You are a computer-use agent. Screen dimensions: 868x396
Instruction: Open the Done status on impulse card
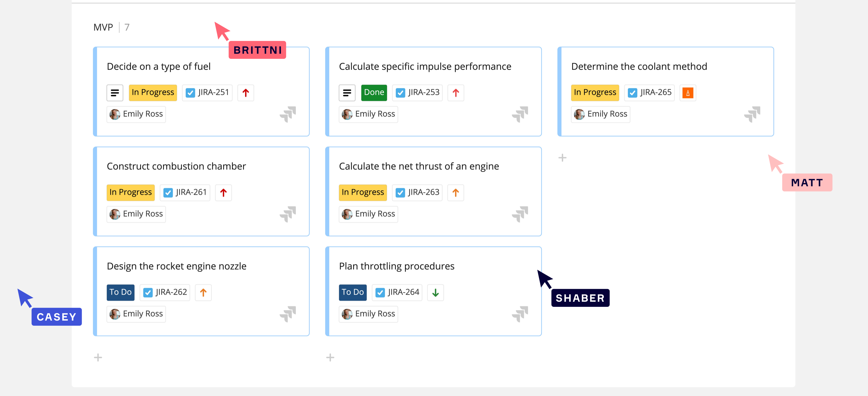[374, 93]
